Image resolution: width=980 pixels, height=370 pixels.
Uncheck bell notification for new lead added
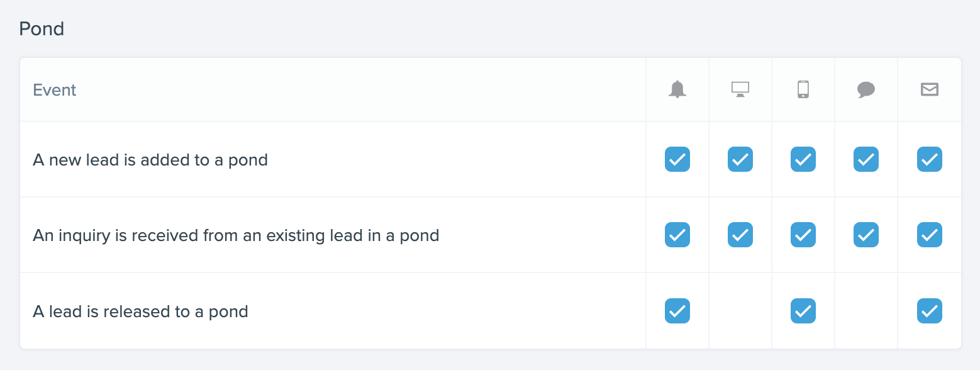(x=677, y=159)
